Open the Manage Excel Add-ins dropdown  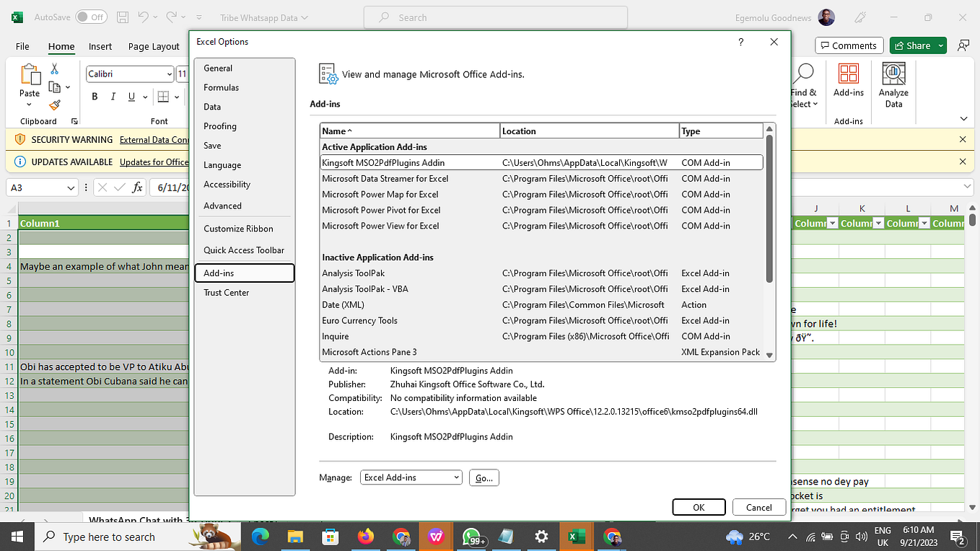[411, 477]
